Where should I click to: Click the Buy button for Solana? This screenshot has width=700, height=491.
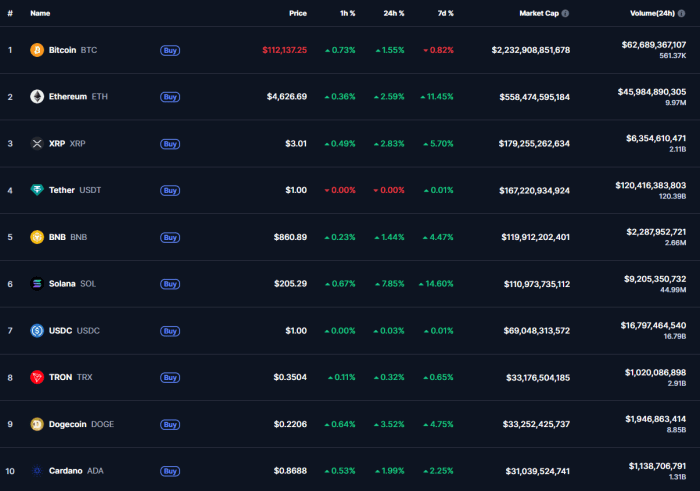(170, 284)
